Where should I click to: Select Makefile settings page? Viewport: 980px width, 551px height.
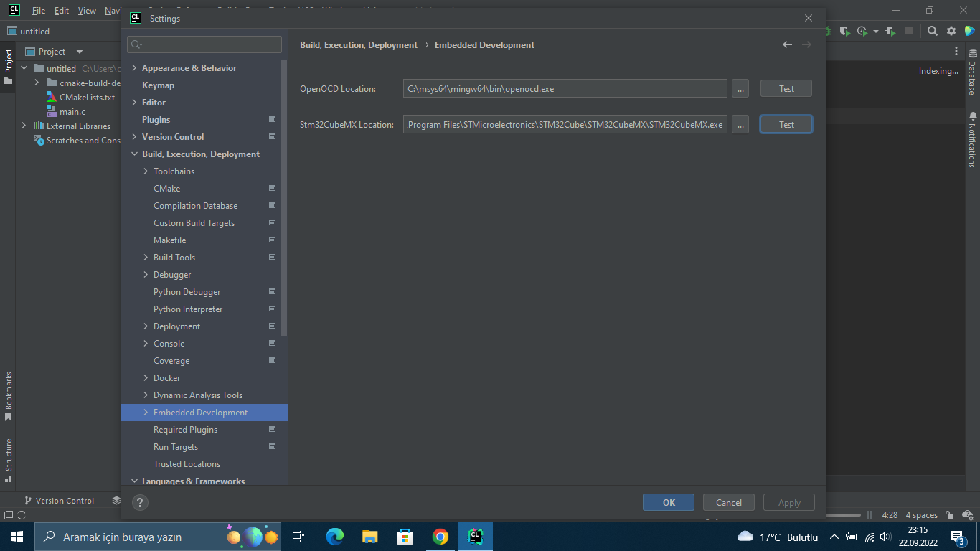pos(169,240)
